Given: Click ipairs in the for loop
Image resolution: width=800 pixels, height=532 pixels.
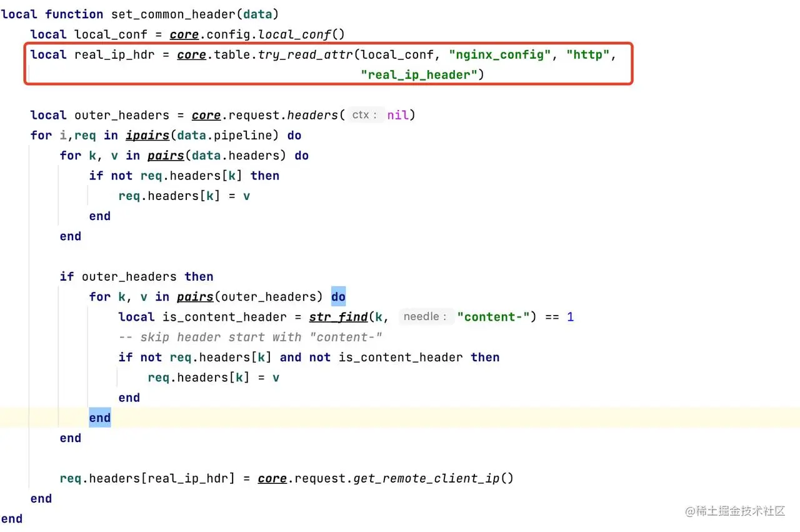Looking at the screenshot, I should pos(147,136).
